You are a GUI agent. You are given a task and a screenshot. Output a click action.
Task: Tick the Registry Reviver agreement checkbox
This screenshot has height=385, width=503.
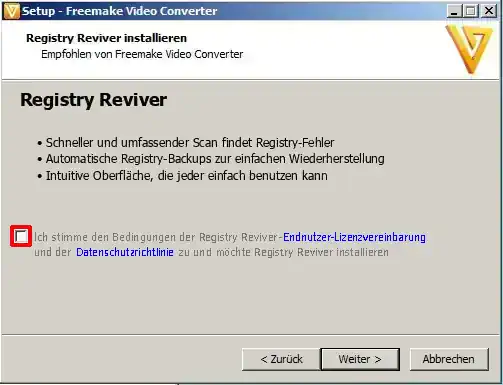(21, 236)
